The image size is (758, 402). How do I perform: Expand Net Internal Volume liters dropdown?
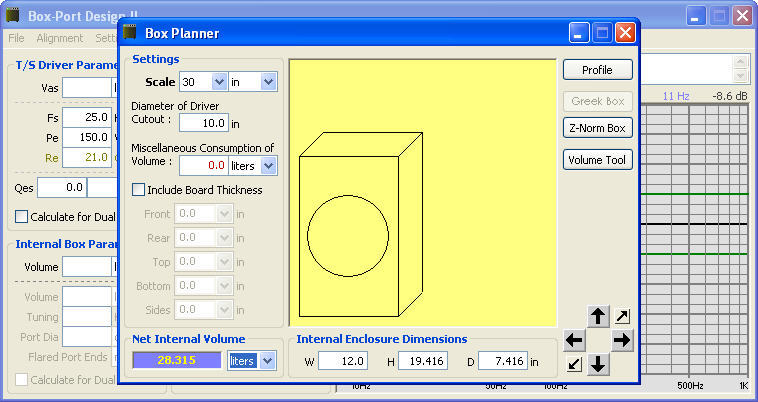(x=267, y=361)
